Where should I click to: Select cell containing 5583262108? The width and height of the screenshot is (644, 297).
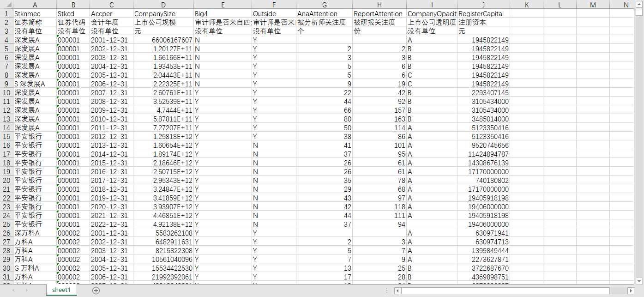[163, 233]
